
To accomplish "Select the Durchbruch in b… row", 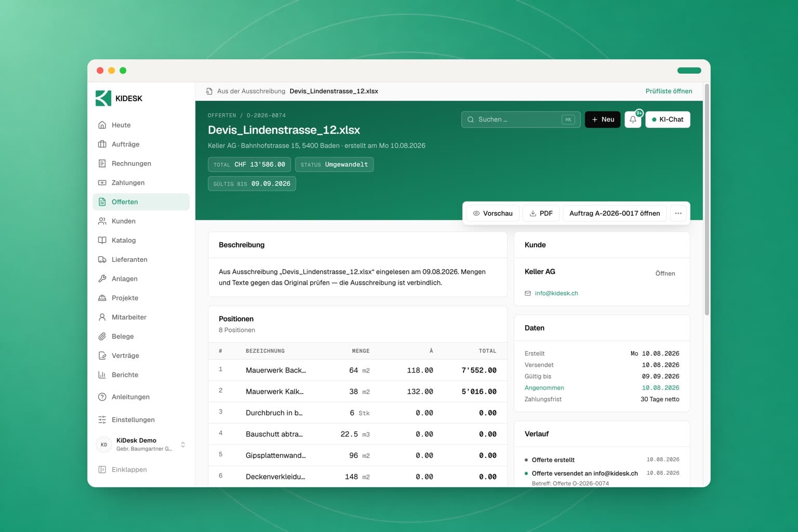I will pos(357,413).
